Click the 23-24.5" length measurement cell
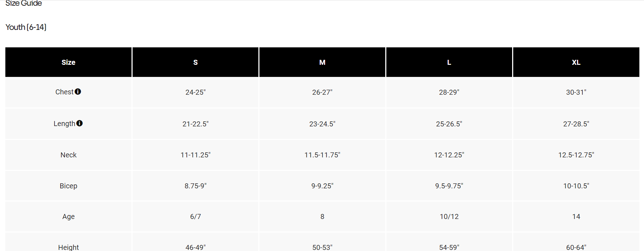Viewport: 644px width, 251px height. coord(322,124)
